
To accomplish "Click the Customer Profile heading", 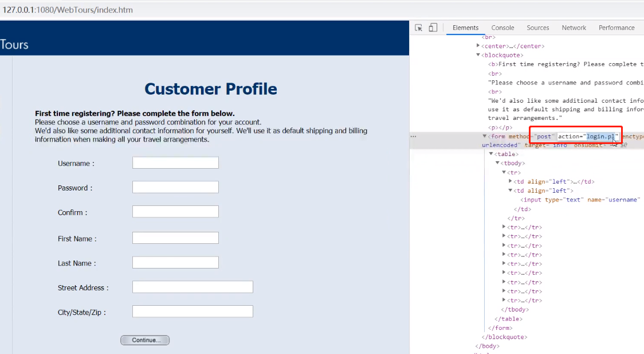I will [211, 89].
